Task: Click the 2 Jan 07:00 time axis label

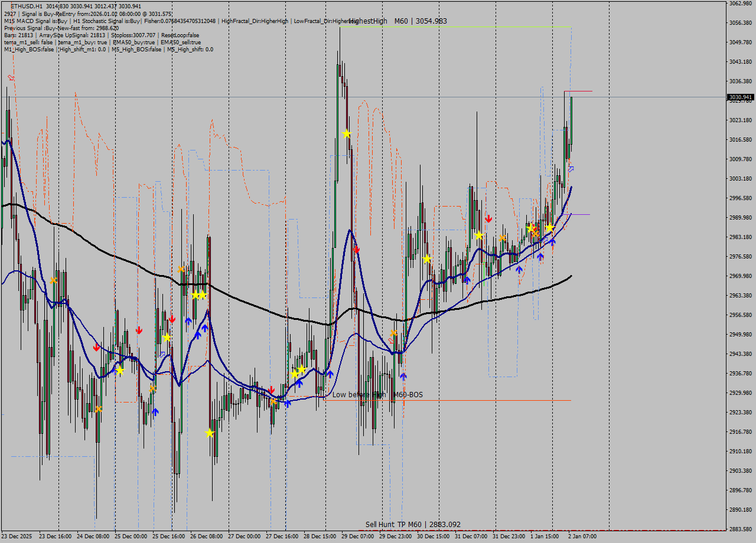Action: coord(582,537)
